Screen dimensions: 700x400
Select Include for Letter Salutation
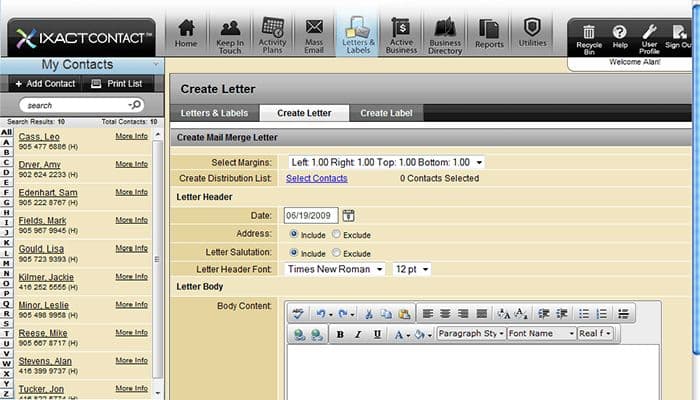[x=294, y=253]
